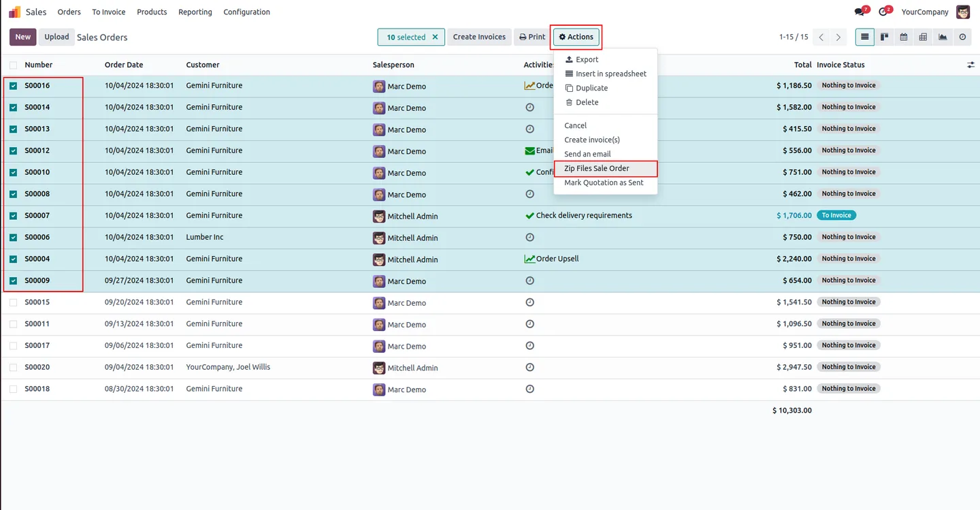Open the To Invoice status badge on S00007

836,215
